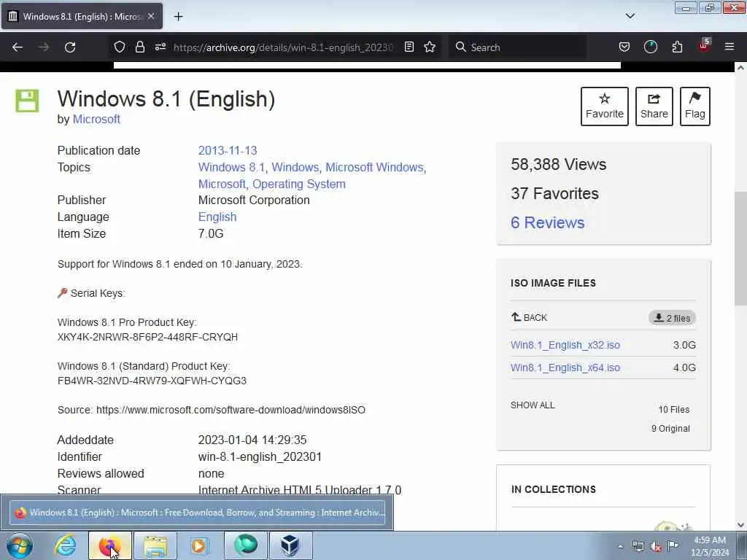Open the Action Center flag icon
747x560 pixels.
click(673, 545)
